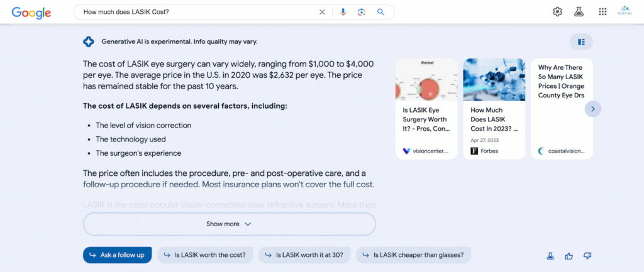Open eye diagram thumbnail on visioncenter card
Viewport: 644px width, 272px height.
tap(426, 80)
